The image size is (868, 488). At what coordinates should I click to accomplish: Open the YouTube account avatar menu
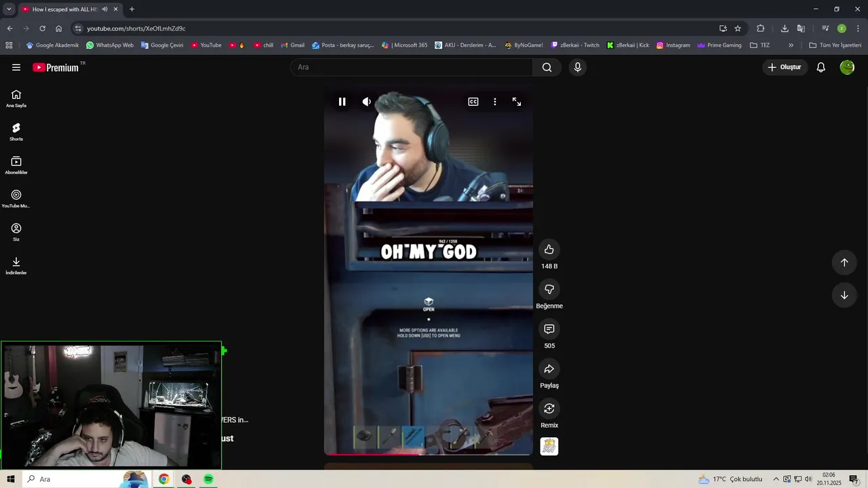[x=847, y=67]
